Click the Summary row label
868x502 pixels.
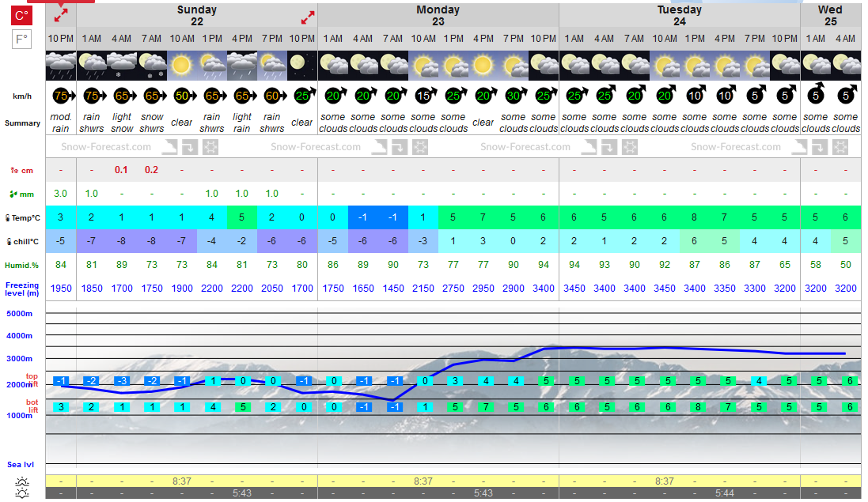22,123
